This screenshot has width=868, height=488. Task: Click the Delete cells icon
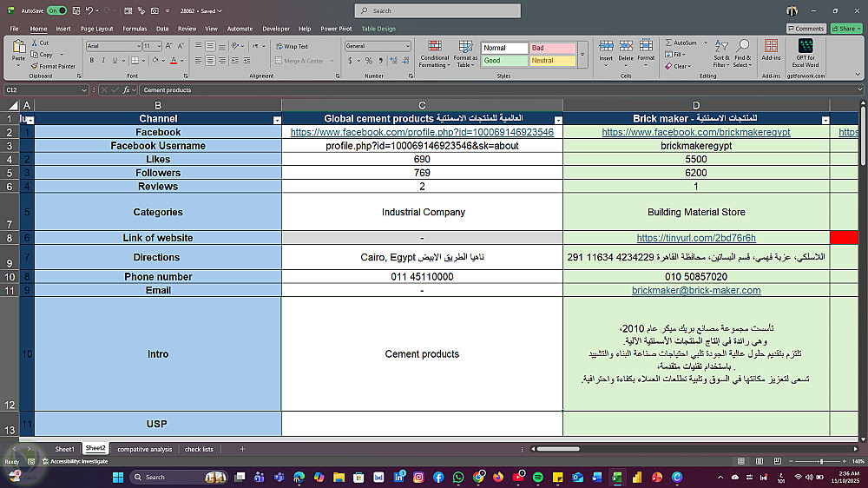[626, 47]
